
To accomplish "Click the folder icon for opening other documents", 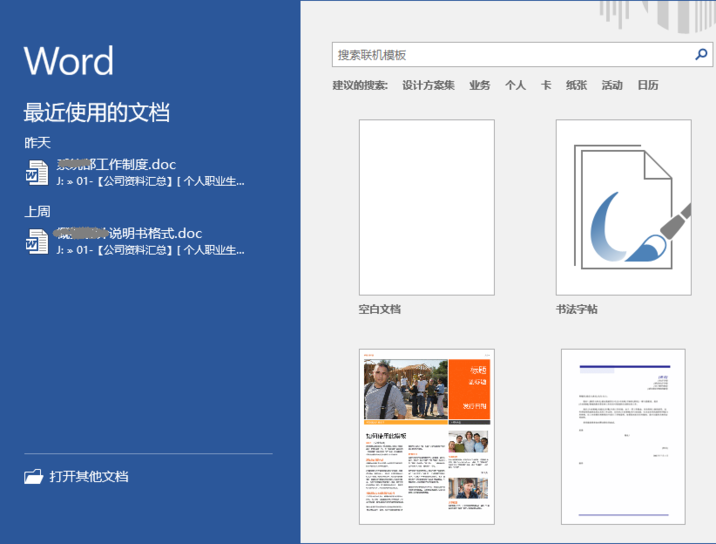I will [34, 477].
